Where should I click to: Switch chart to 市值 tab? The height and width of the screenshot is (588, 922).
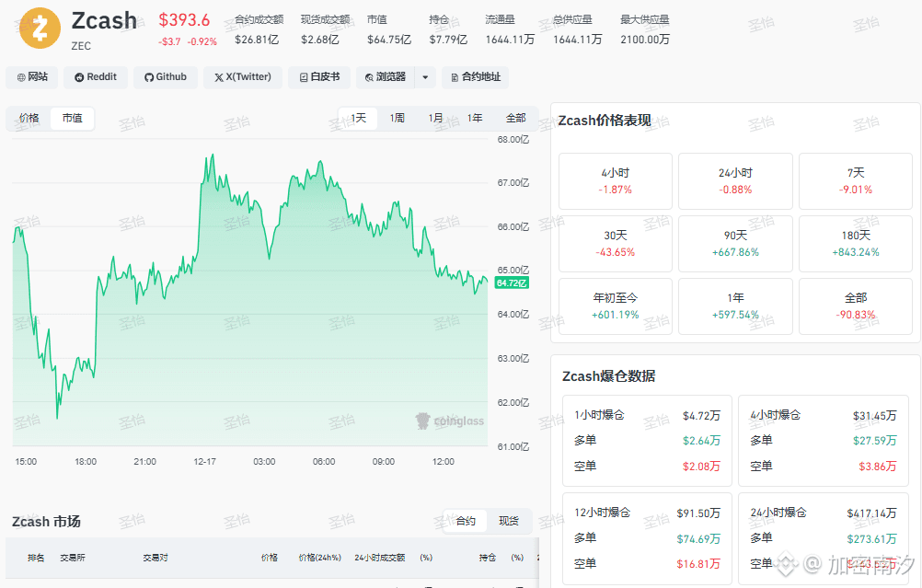point(73,118)
